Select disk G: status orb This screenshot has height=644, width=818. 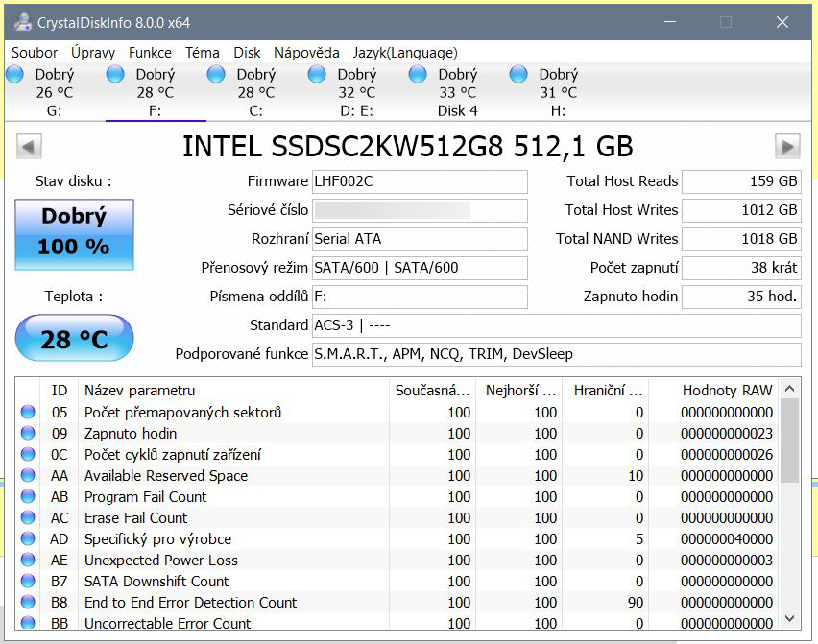[x=15, y=74]
